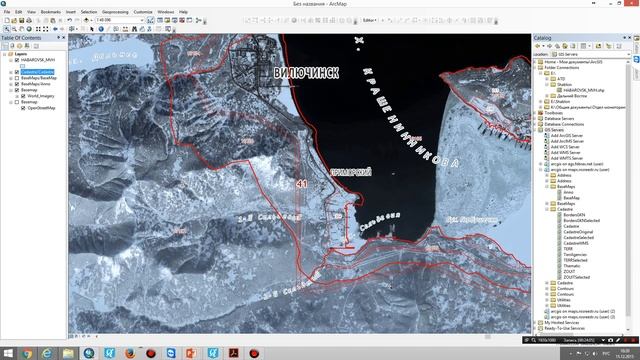This screenshot has width=640, height=360.
Task: Undo the last action
Action: pos(69,20)
